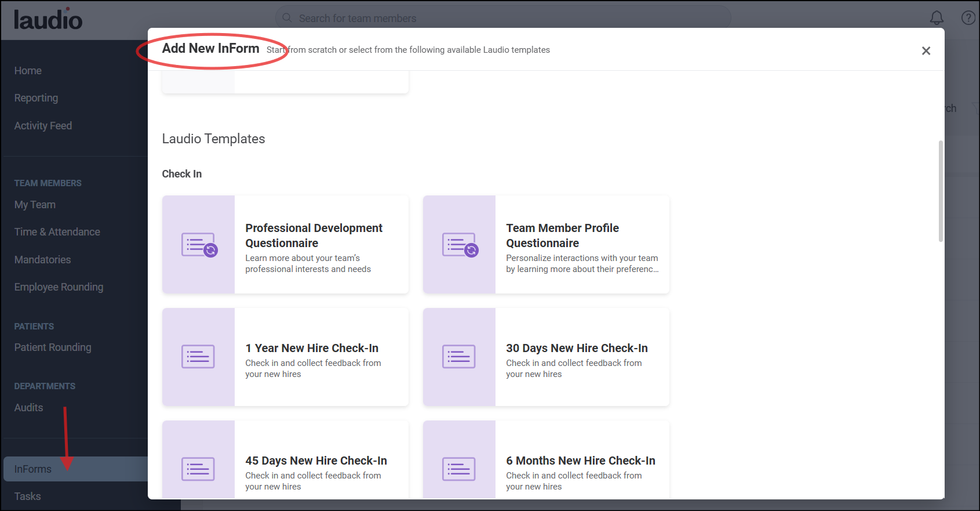Click 'Personalize interactions with your team' description
This screenshot has width=980, height=511.
582,263
